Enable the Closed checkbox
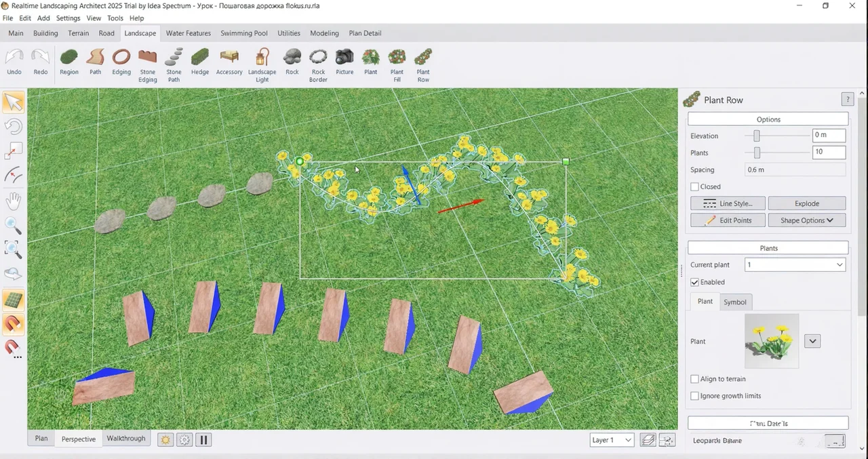The width and height of the screenshot is (868, 459). click(694, 186)
